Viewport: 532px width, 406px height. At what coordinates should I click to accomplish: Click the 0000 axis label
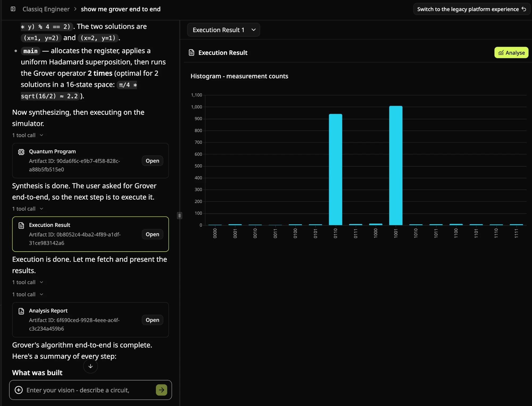[x=215, y=233]
